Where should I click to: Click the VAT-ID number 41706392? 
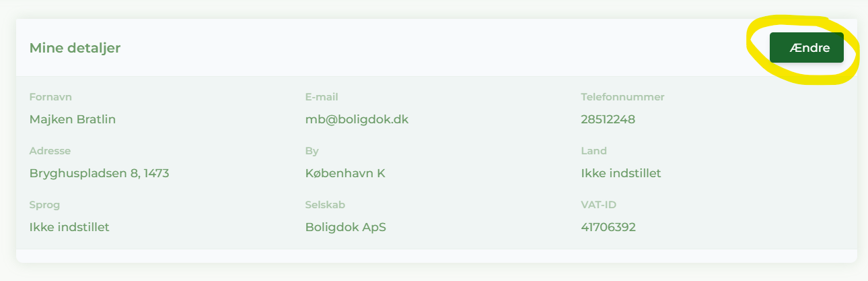[608, 227]
